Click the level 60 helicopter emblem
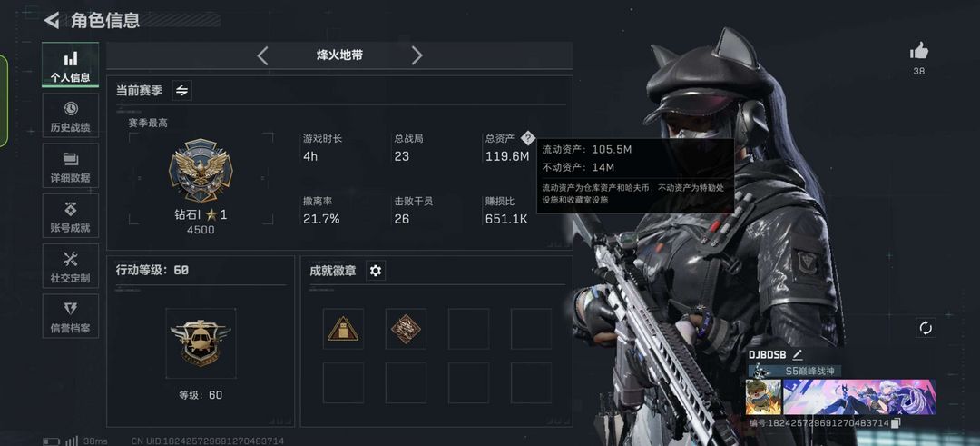 (201, 343)
